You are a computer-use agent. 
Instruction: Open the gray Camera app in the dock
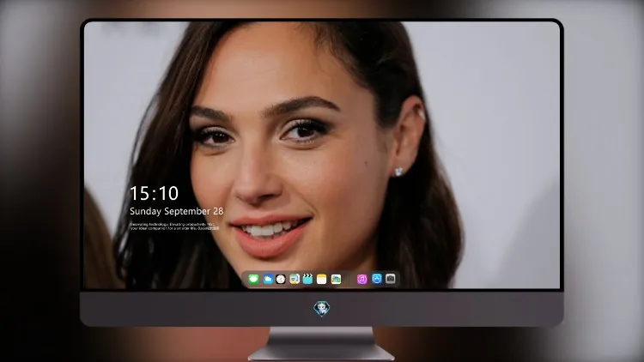[x=391, y=279]
